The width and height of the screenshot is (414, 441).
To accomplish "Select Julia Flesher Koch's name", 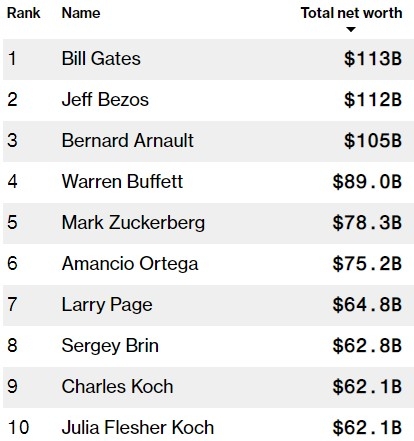I will click(x=138, y=428).
